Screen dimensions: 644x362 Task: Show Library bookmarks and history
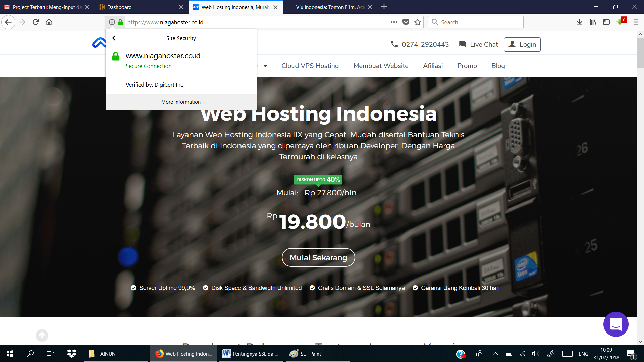(x=593, y=22)
